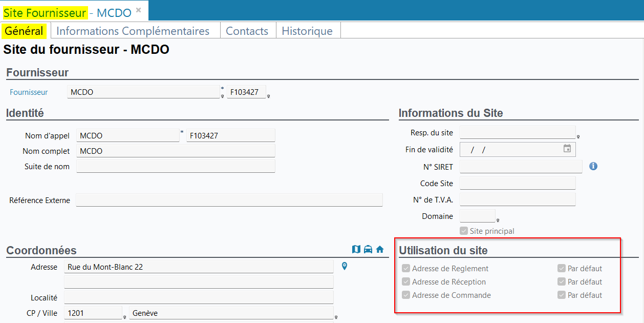Toggle Par défaut for Adresse de Commande
This screenshot has width=644, height=323.
[x=562, y=295]
